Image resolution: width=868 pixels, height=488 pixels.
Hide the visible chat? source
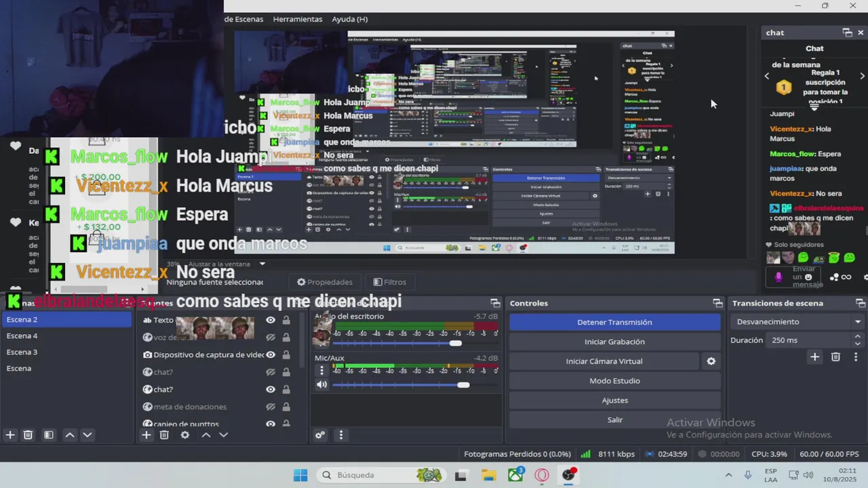click(271, 390)
